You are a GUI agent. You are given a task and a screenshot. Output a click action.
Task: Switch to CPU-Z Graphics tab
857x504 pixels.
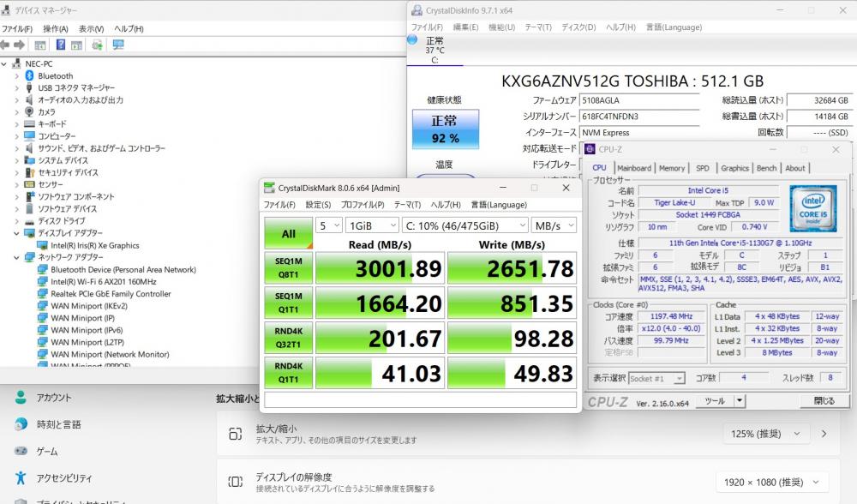pos(734,168)
